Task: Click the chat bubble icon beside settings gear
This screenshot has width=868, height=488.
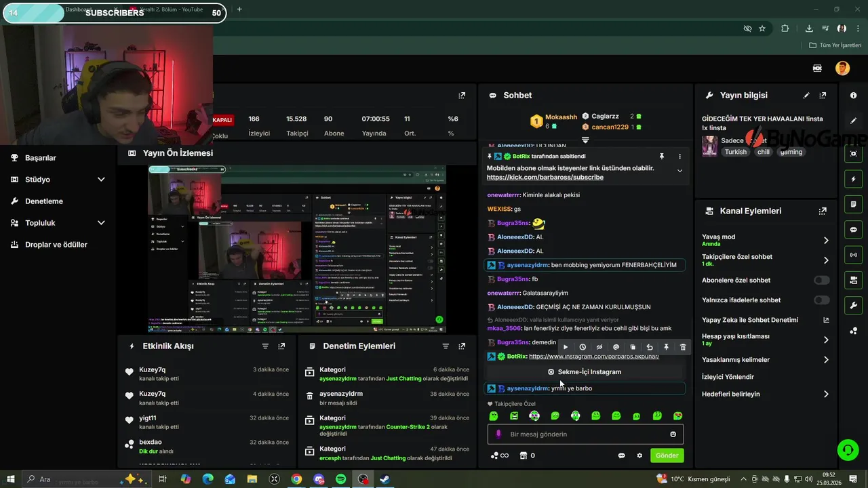Action: (621, 455)
